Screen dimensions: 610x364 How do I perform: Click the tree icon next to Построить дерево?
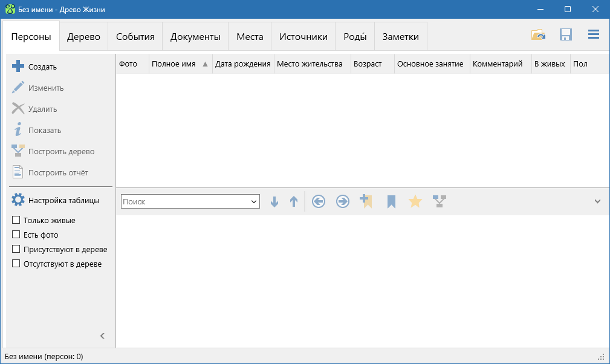point(18,151)
